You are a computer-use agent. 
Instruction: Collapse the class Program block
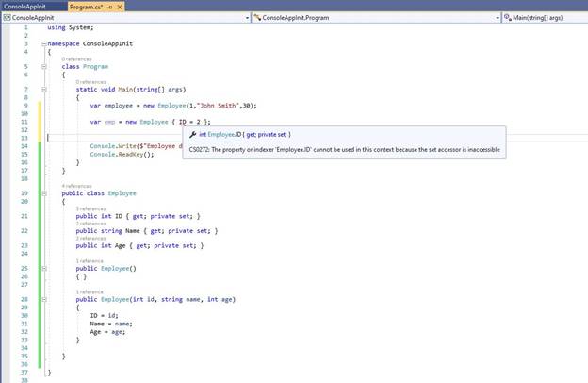[x=44, y=66]
